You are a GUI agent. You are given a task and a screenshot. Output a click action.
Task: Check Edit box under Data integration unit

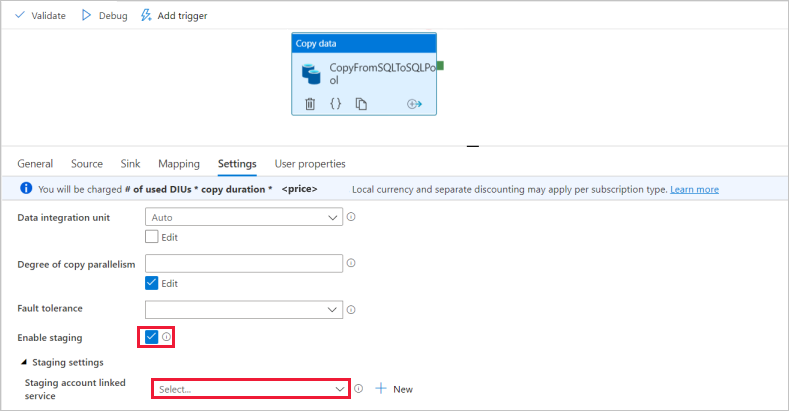click(152, 237)
